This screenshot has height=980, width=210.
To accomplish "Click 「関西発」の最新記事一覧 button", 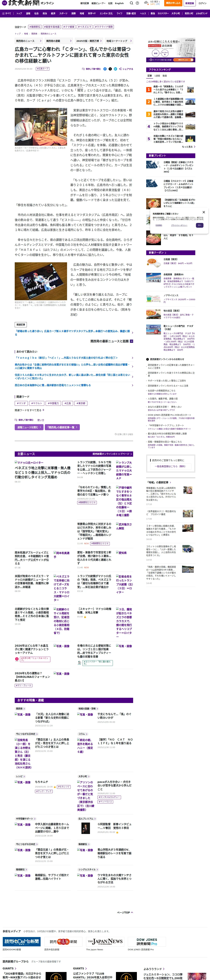I will click(62, 427).
